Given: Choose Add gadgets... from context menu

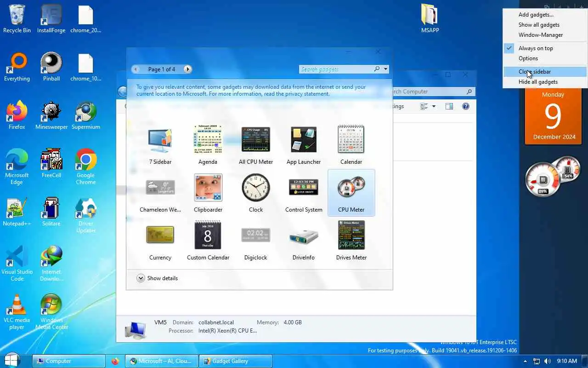Looking at the screenshot, I should pos(545,15).
